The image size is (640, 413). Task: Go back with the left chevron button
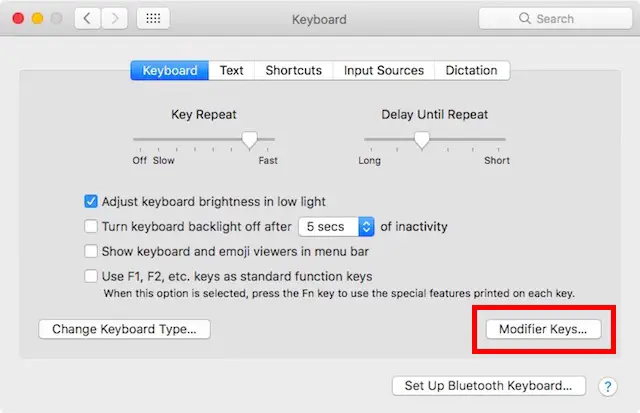(87, 18)
